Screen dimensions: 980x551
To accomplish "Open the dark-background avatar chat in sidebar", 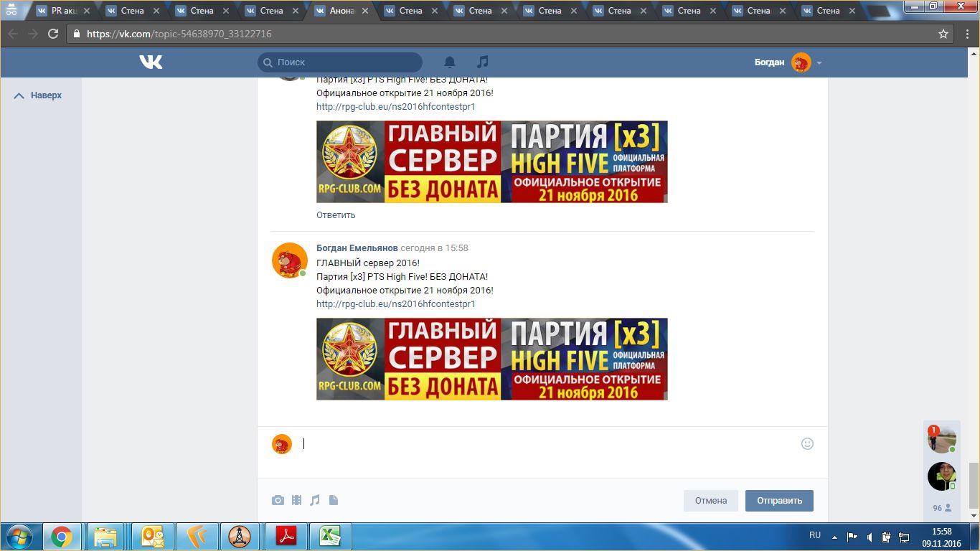I will pos(941,476).
